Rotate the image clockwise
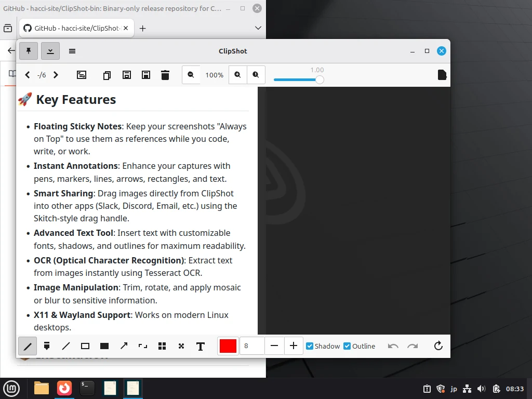The width and height of the screenshot is (532, 399). (438, 345)
